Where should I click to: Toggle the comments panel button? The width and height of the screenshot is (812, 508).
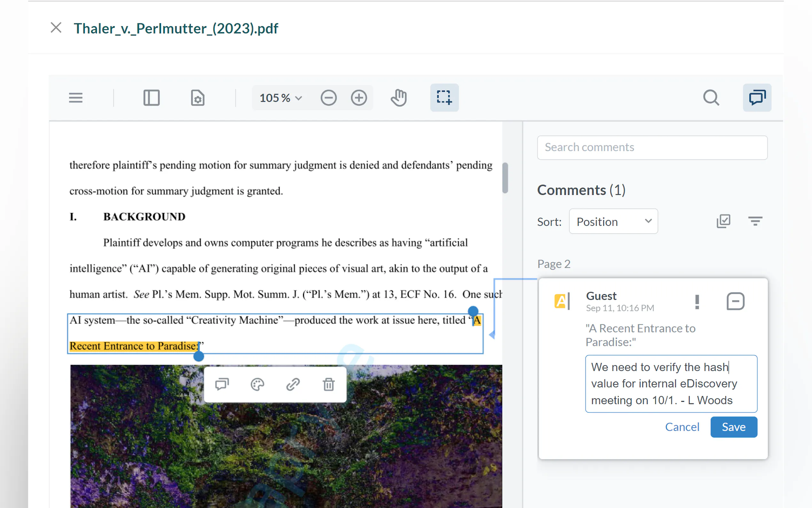coord(757,98)
